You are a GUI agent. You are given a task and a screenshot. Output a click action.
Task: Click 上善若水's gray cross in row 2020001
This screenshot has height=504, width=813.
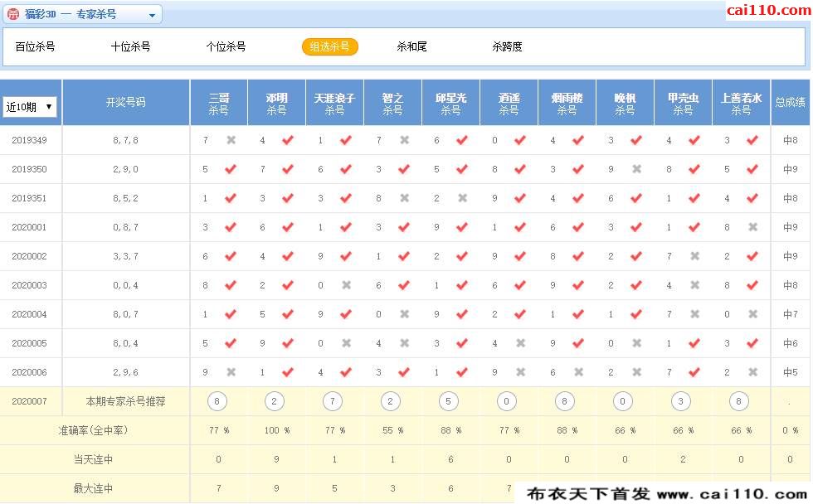753,227
